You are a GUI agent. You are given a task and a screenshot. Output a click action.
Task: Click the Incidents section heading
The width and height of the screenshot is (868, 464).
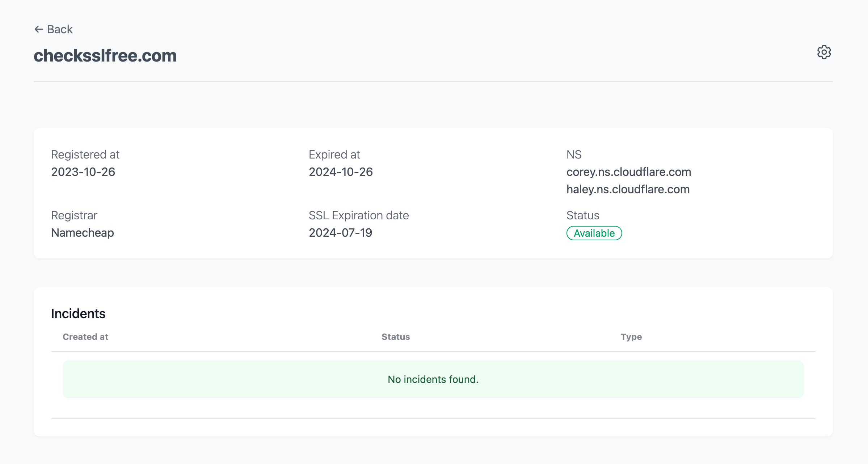[78, 313]
